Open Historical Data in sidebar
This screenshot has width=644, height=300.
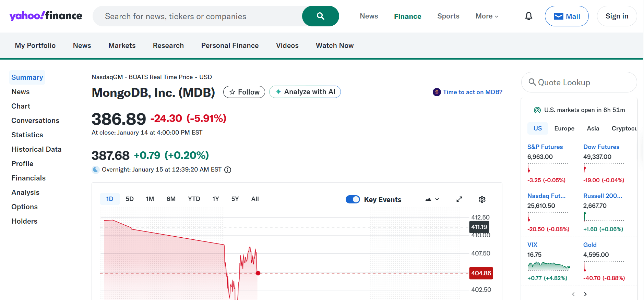point(36,149)
